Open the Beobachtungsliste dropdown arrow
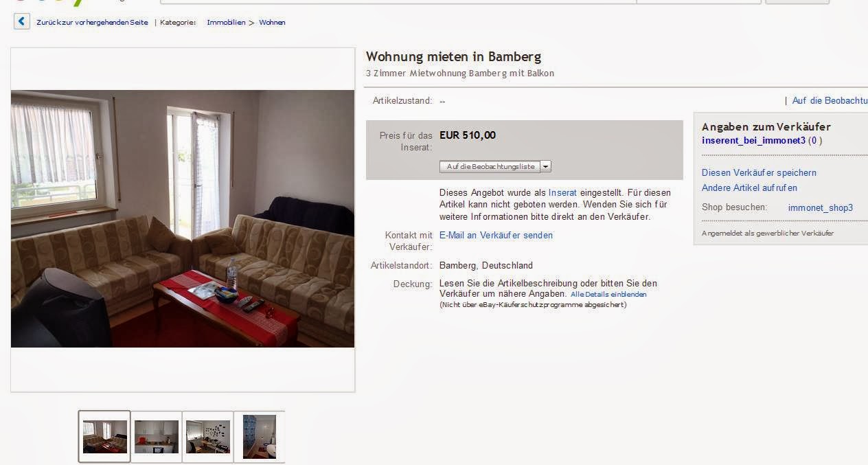This screenshot has width=868, height=465. tap(545, 166)
